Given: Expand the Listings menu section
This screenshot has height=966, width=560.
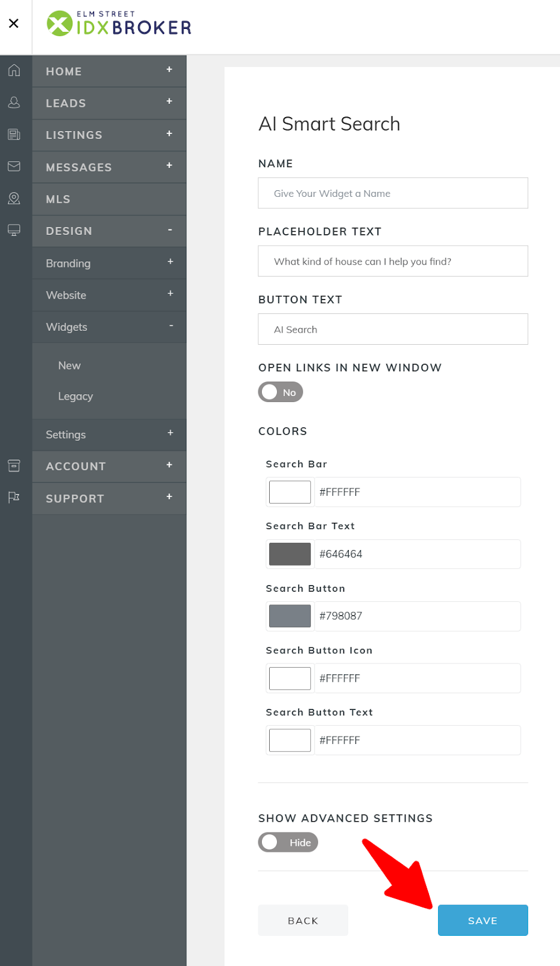Looking at the screenshot, I should (x=109, y=135).
